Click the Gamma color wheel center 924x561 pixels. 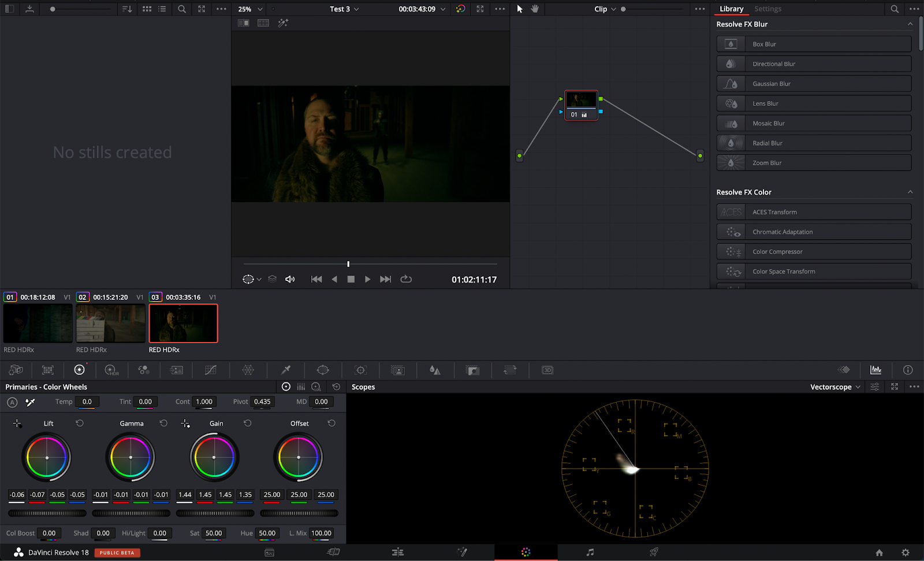pyautogui.click(x=131, y=457)
